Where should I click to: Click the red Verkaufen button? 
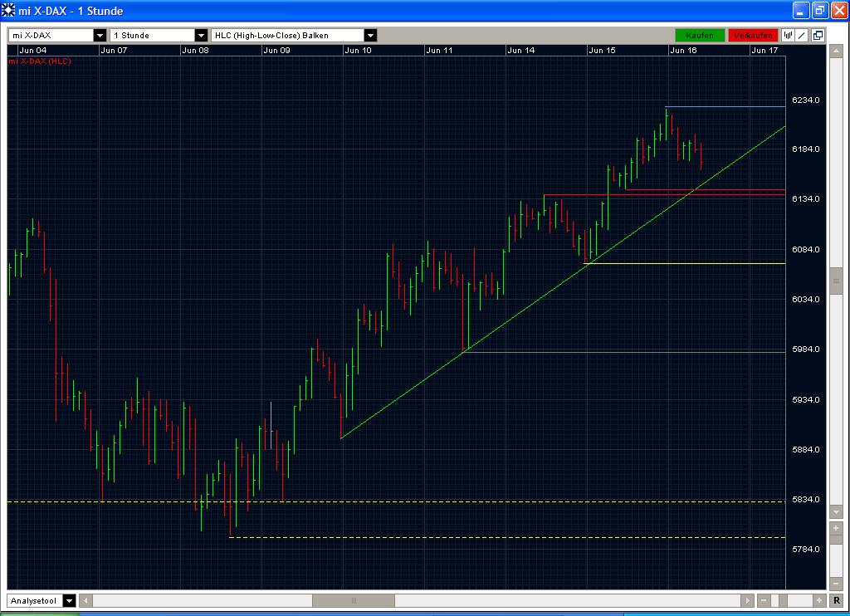coord(753,35)
